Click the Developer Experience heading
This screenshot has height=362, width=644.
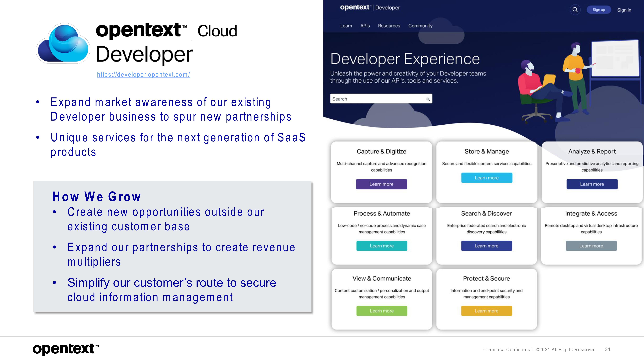[405, 59]
